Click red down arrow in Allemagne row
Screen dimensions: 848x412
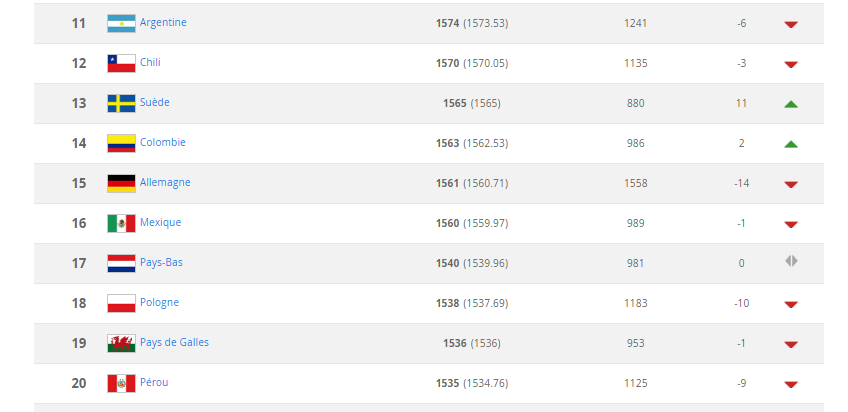point(791,184)
